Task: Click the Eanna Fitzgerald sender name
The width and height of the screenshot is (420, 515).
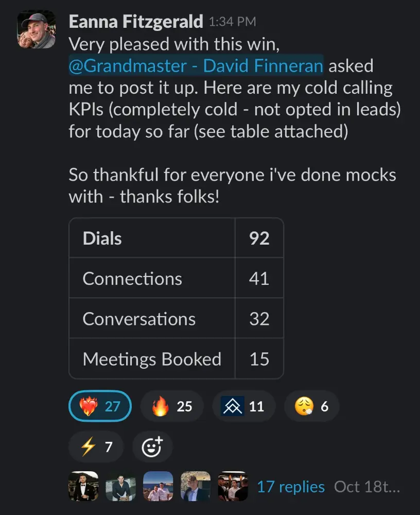Action: 135,22
